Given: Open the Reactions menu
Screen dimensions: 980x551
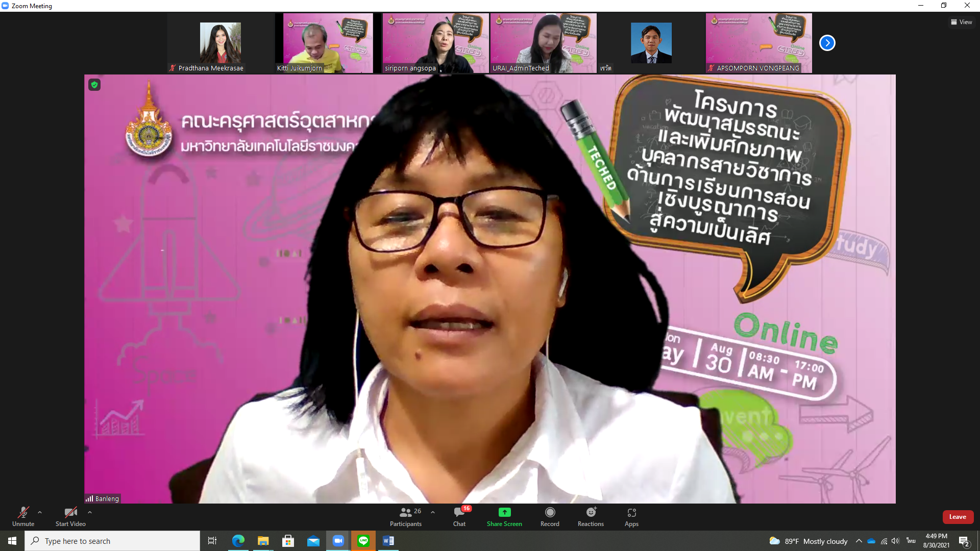Looking at the screenshot, I should tap(591, 516).
